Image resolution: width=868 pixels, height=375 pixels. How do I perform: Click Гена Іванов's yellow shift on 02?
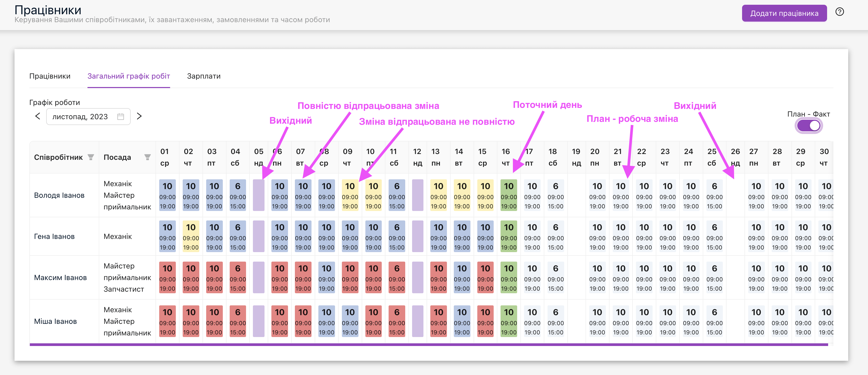[x=191, y=236]
